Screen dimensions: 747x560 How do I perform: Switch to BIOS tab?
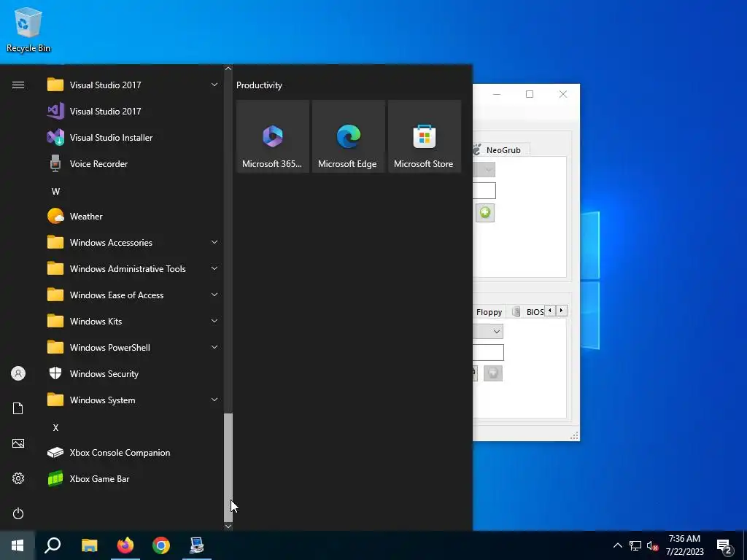pyautogui.click(x=528, y=312)
